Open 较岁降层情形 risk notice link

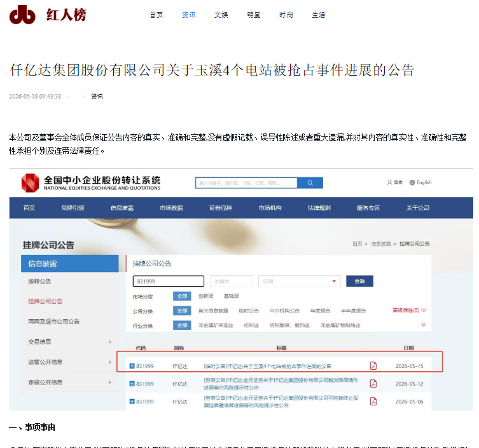281,384
